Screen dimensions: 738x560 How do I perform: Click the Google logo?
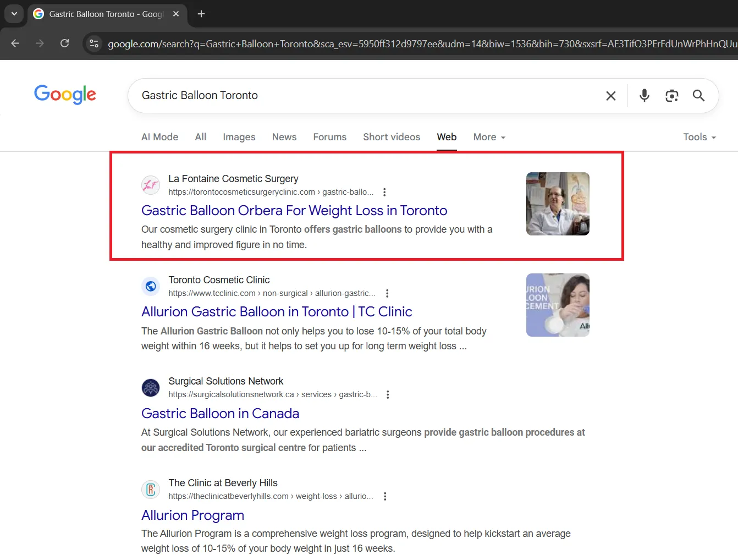(x=65, y=95)
